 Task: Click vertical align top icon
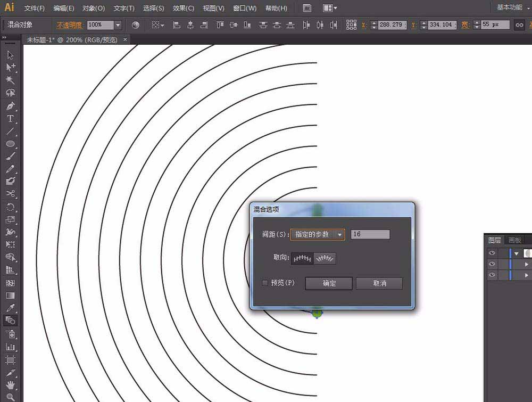point(220,25)
